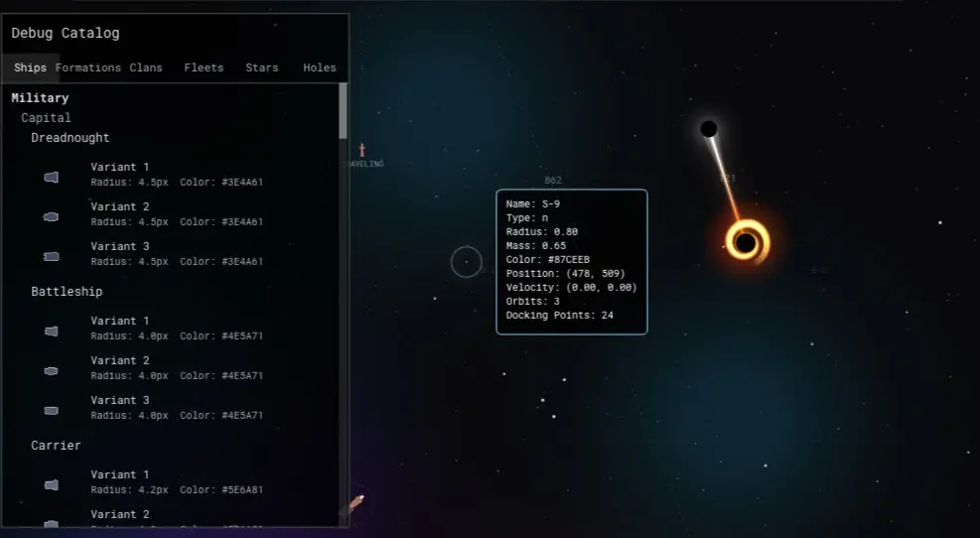This screenshot has height=538, width=980.
Task: Click Battleship Variant 2 label
Action: click(x=120, y=360)
